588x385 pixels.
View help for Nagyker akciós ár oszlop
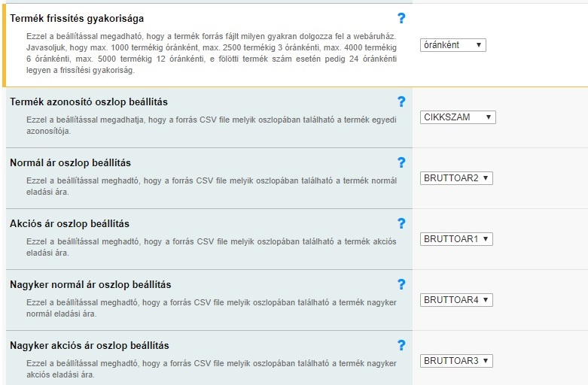coord(401,345)
